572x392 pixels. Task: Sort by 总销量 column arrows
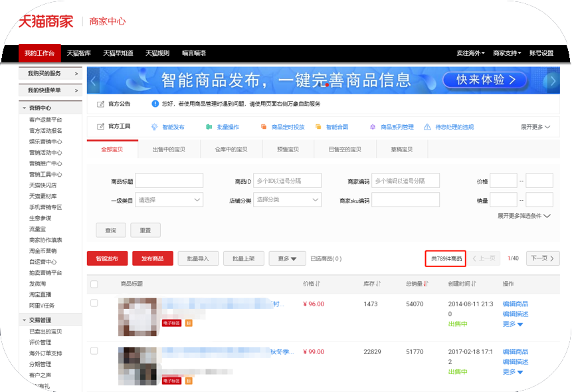point(426,284)
